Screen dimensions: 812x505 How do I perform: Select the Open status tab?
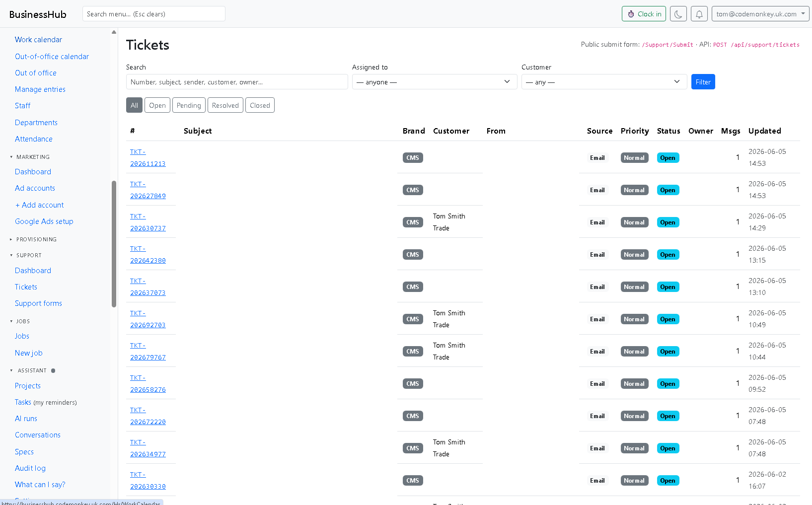point(157,105)
